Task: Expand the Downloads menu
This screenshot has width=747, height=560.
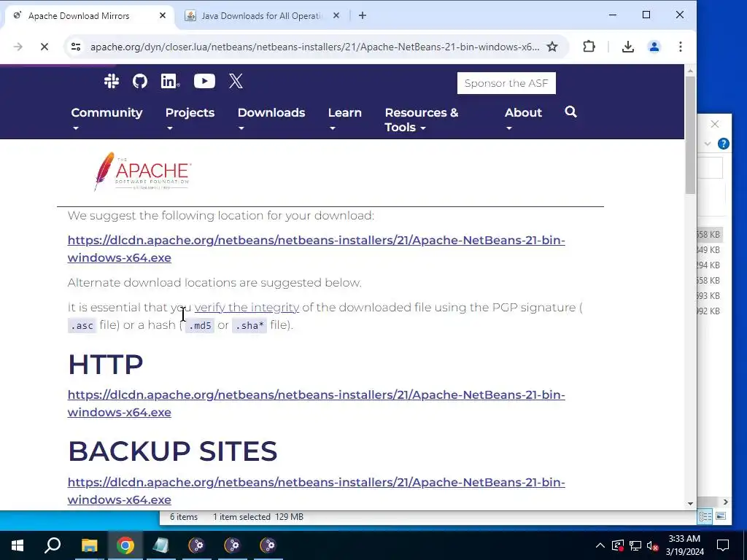Action: [271, 119]
